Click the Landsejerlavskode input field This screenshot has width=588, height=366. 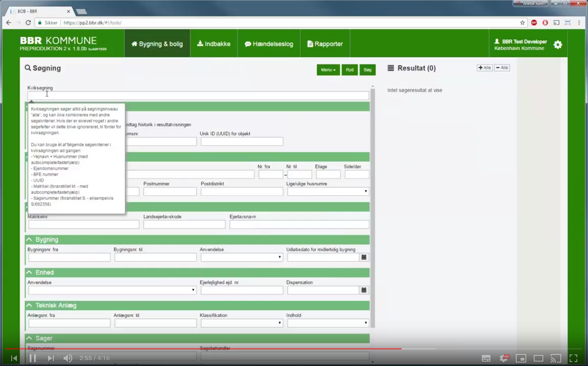click(x=184, y=224)
